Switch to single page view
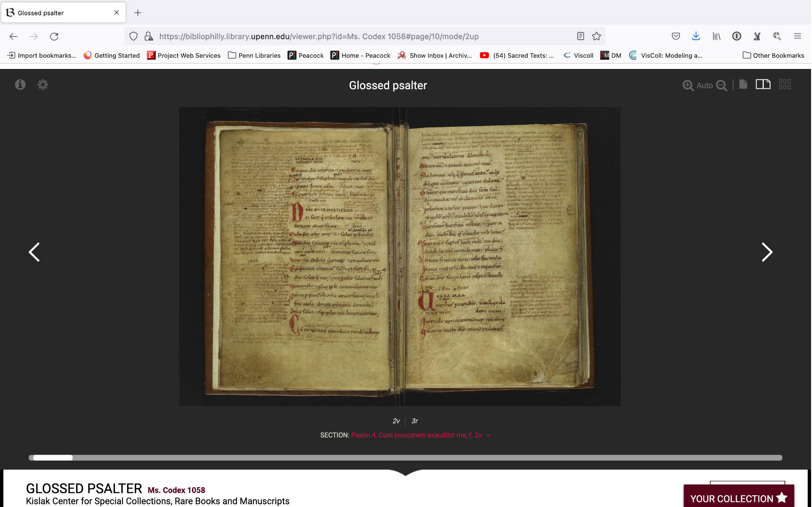Viewport: 812px width, 507px height. (744, 84)
